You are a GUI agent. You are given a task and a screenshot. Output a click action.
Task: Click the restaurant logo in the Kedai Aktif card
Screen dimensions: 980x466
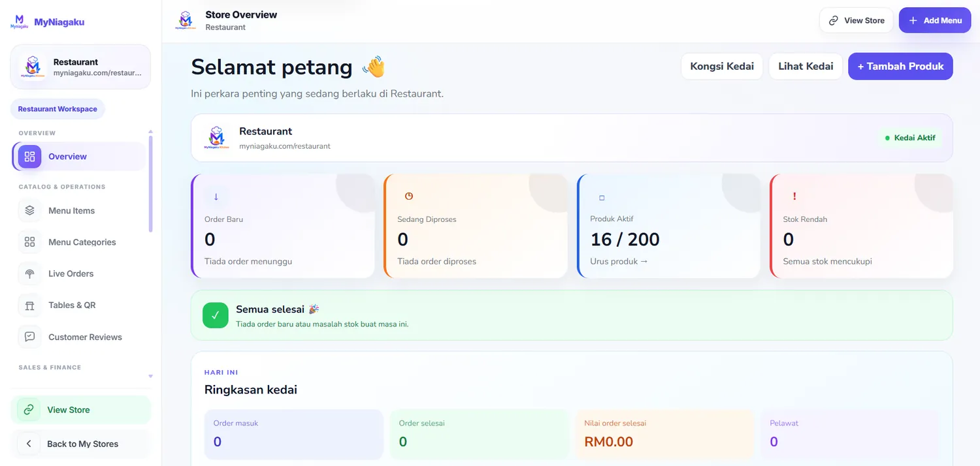tap(216, 138)
